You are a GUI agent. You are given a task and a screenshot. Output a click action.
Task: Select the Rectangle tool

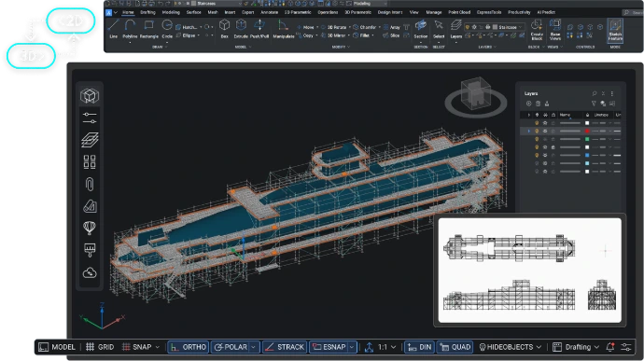pyautogui.click(x=148, y=29)
